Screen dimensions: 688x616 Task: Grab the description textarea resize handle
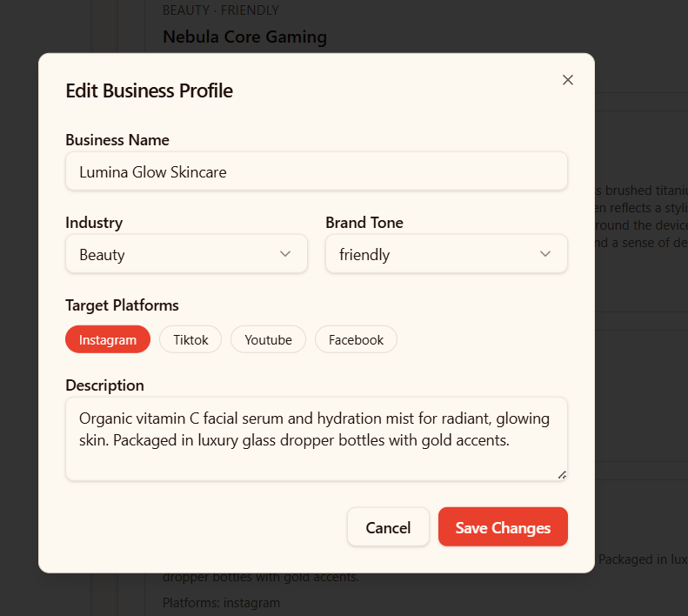562,475
